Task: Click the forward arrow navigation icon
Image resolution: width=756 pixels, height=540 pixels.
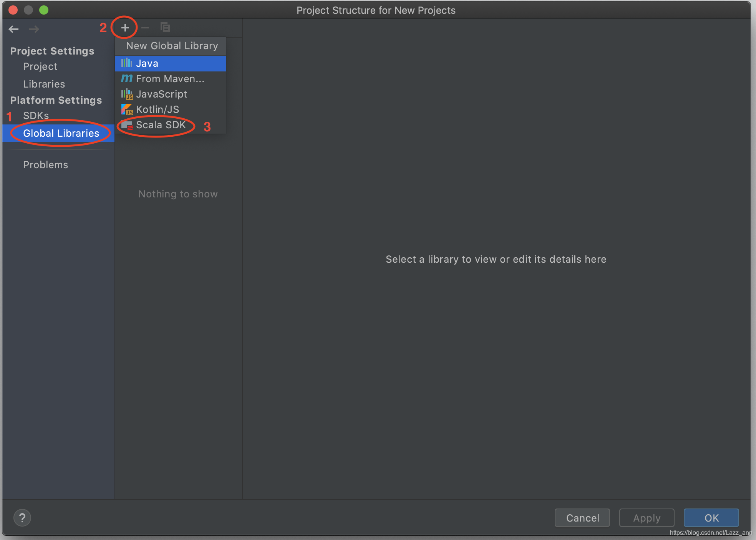Action: pos(34,29)
